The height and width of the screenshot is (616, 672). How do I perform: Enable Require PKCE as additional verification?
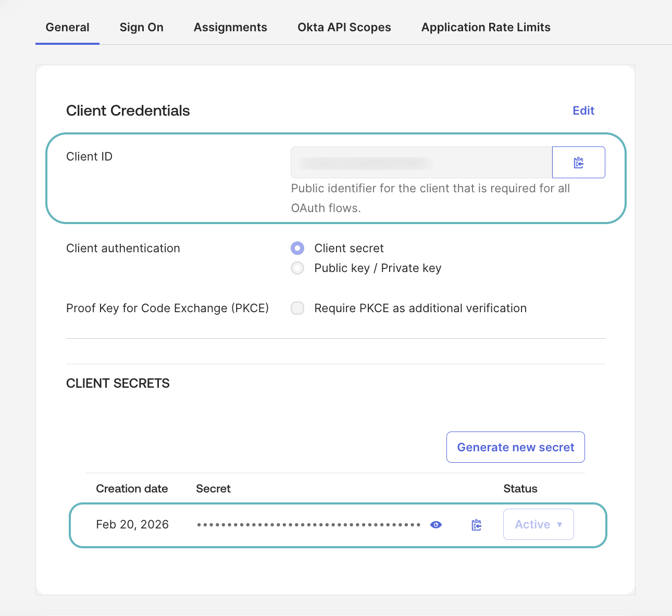tap(297, 308)
